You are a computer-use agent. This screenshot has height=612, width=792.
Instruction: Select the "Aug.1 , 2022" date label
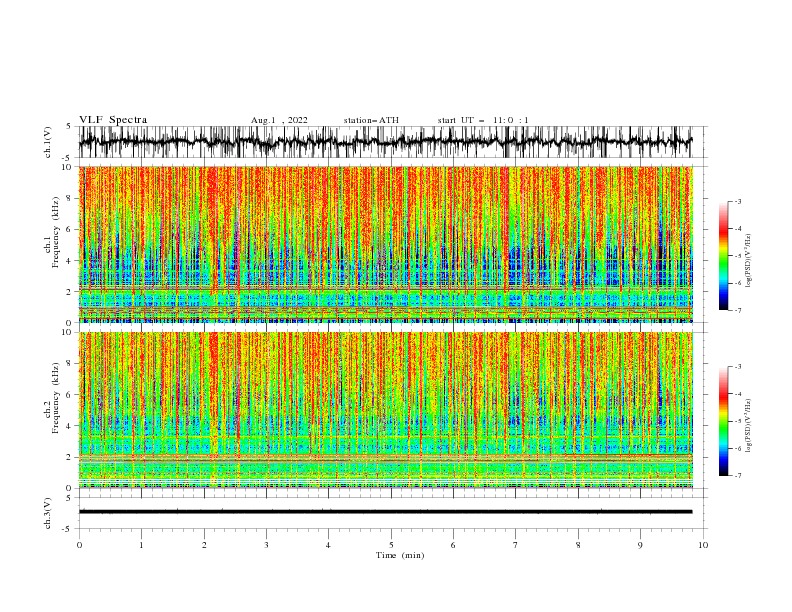(x=279, y=120)
